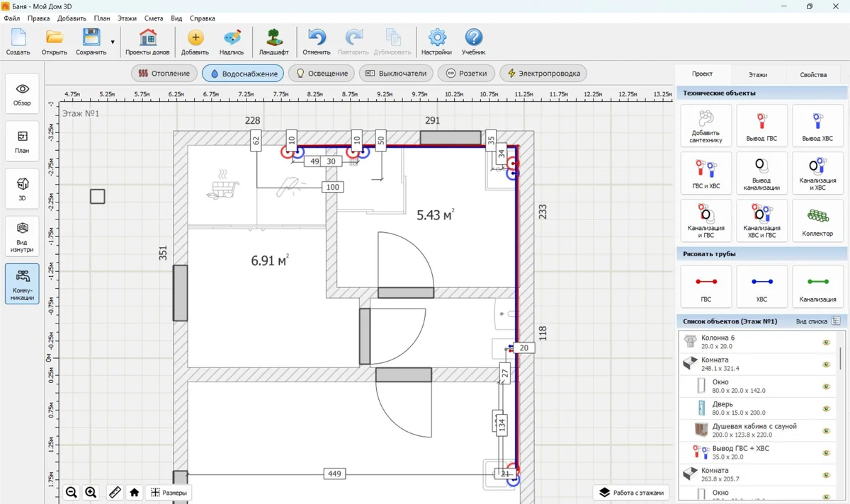Choose the ХВС blue pipe drawing tool
Screen dimensions: 850x504
pos(761,286)
